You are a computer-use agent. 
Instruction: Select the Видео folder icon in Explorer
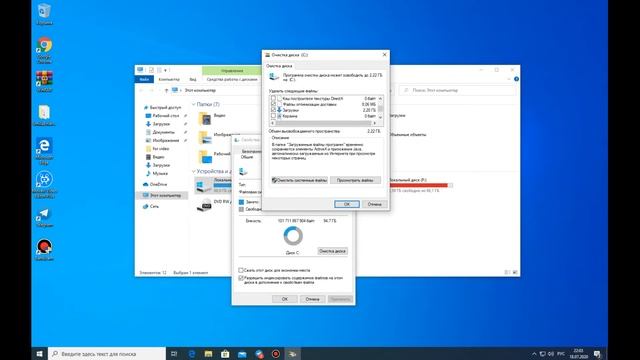[205, 119]
